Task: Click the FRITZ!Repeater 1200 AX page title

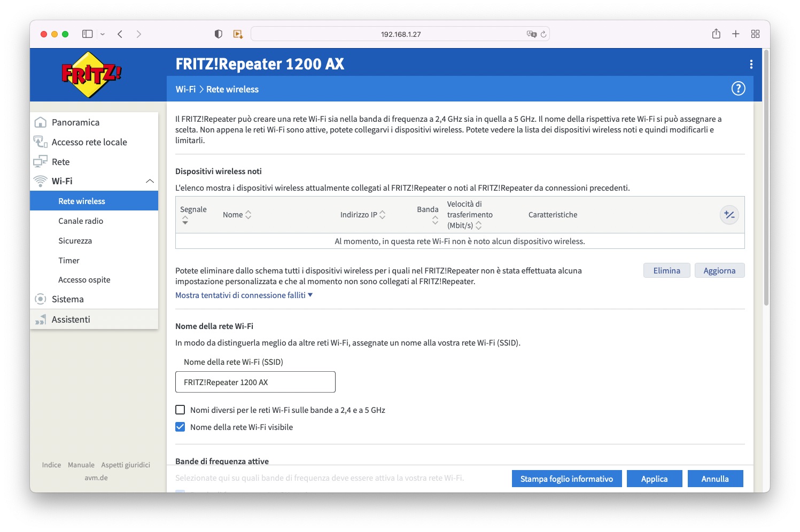Action: (260, 64)
